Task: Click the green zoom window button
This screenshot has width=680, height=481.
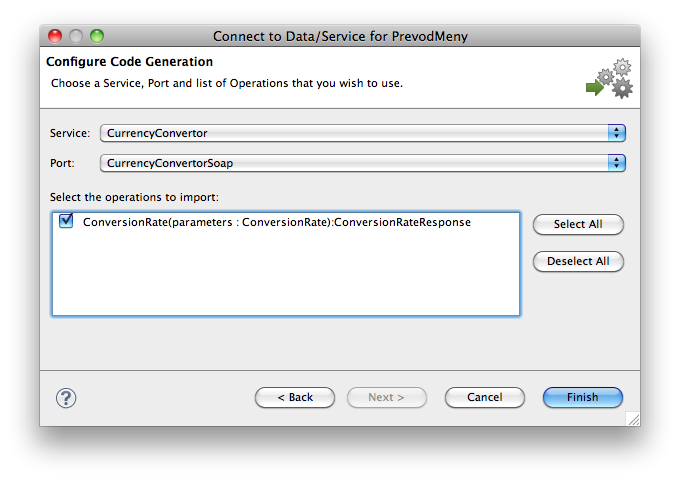Action: tap(97, 36)
